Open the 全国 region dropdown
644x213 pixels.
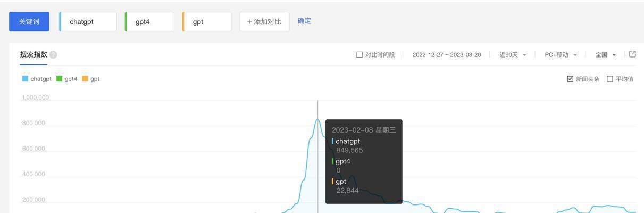point(605,55)
